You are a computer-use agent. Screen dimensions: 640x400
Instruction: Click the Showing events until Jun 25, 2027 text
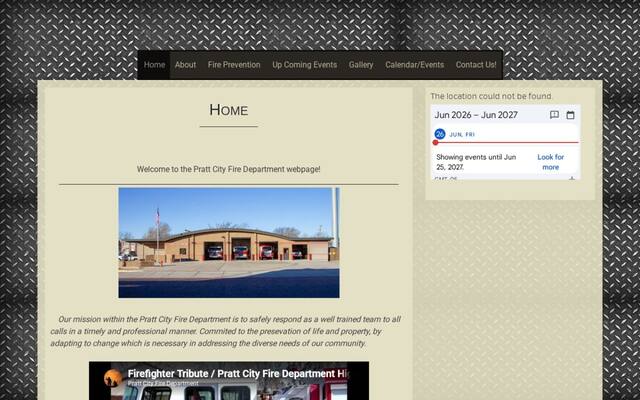(476, 162)
